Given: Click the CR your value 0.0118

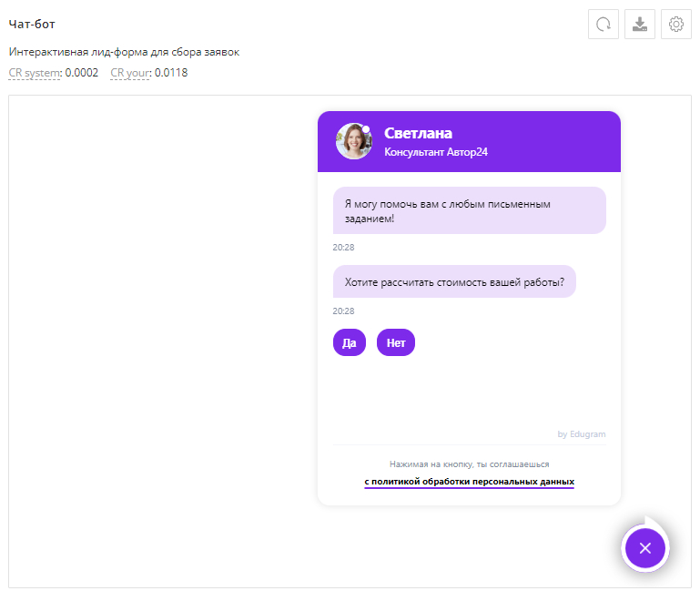Looking at the screenshot, I should pos(171,73).
